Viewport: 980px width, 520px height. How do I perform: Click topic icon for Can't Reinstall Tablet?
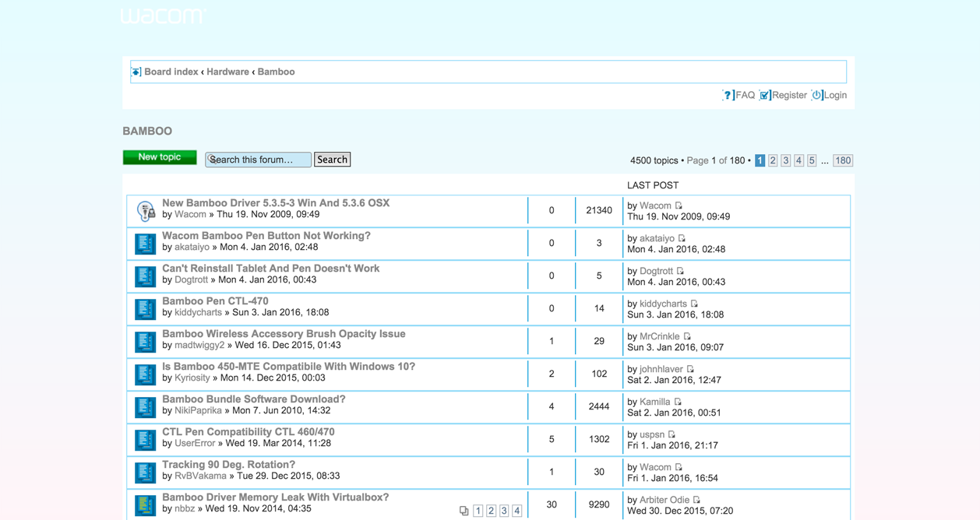coord(146,276)
